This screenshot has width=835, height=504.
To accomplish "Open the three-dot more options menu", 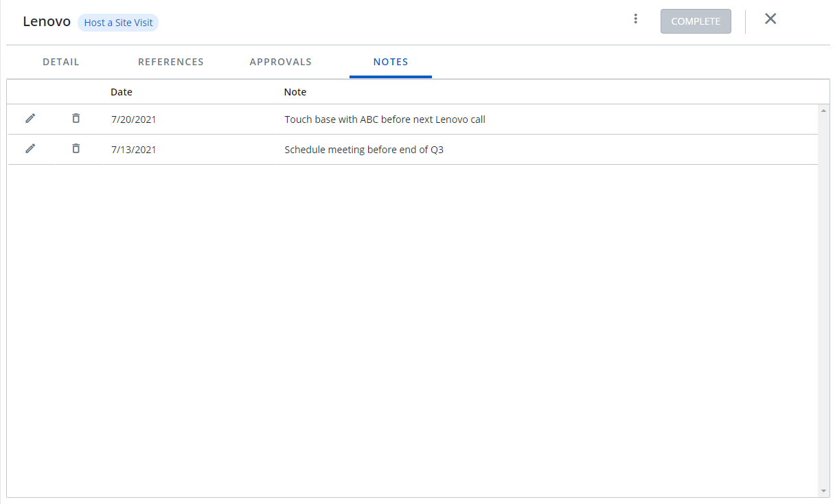I will coord(636,19).
